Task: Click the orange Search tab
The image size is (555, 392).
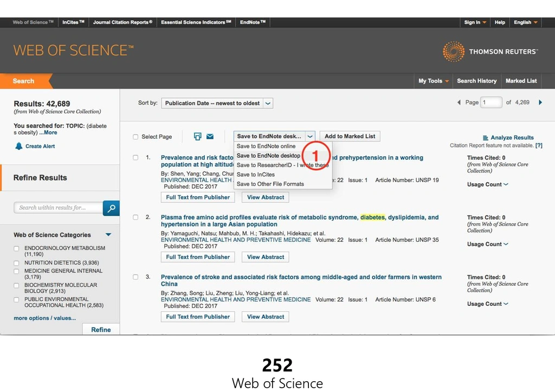Action: [x=24, y=81]
